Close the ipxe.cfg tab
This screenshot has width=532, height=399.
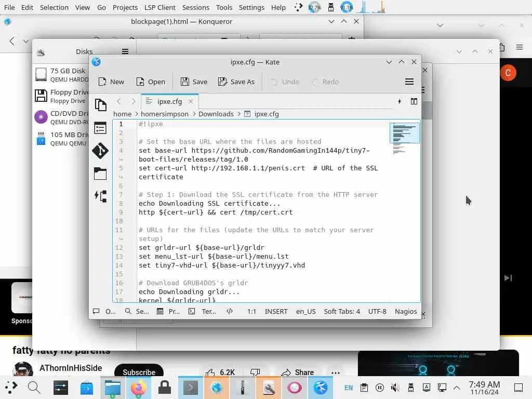(x=191, y=101)
